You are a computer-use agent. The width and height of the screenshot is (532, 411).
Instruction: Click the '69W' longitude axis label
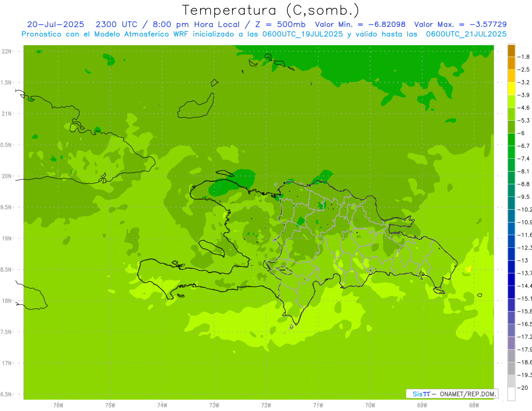(x=422, y=405)
